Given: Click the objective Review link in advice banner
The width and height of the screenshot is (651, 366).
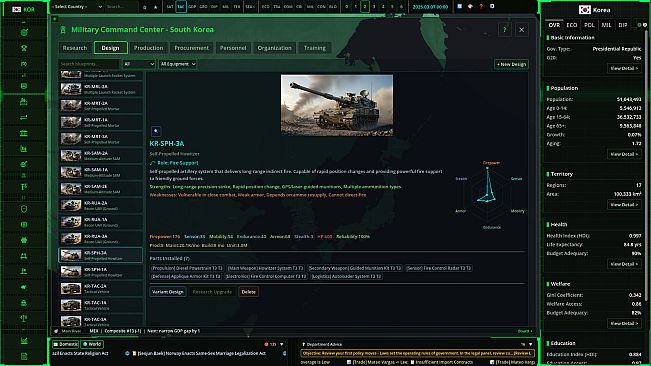Looking at the screenshot, I should click(x=523, y=353).
